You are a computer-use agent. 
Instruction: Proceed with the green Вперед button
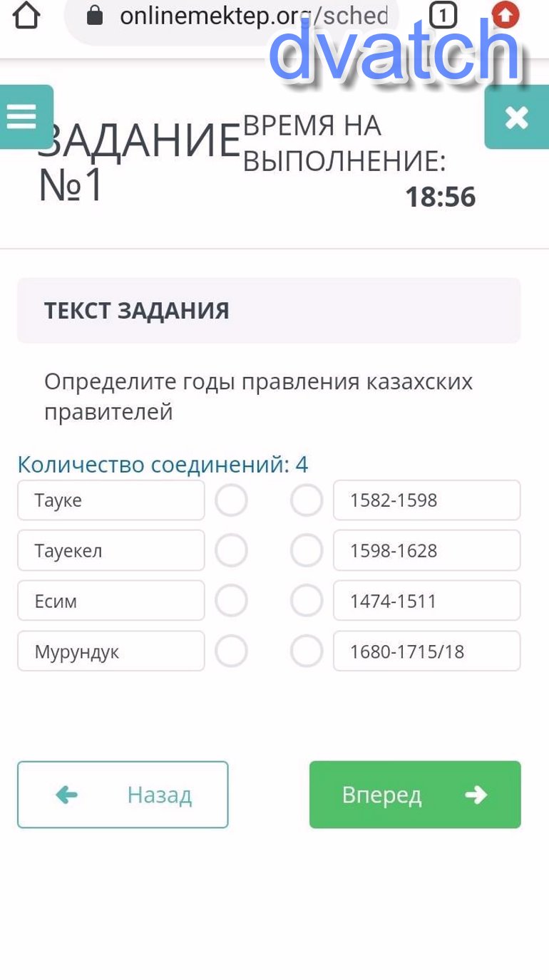pos(415,795)
